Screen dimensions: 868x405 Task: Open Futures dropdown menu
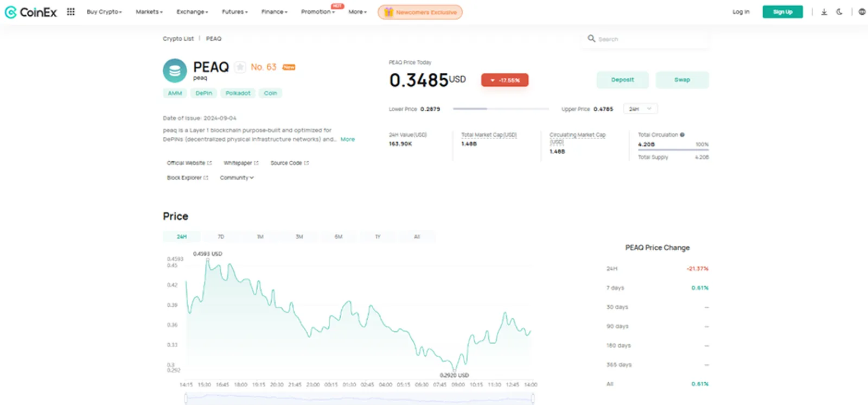[234, 12]
